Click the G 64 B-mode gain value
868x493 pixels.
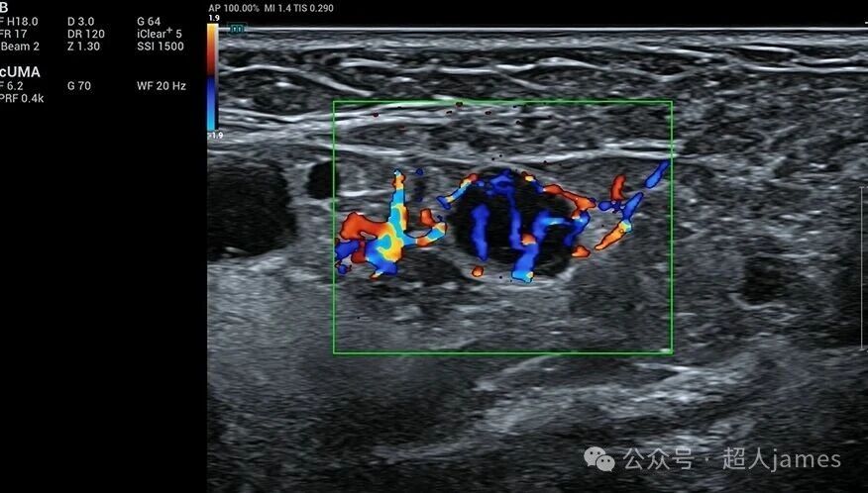[149, 21]
